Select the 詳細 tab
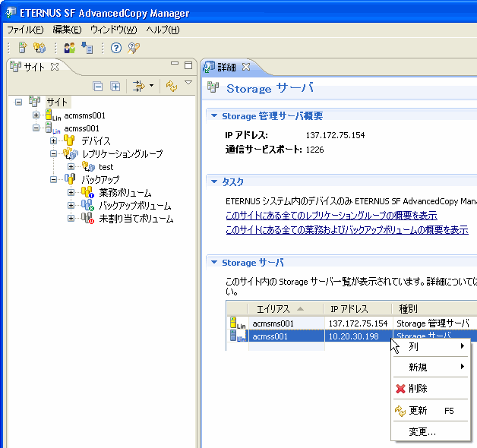477x448 pixels. 226,68
